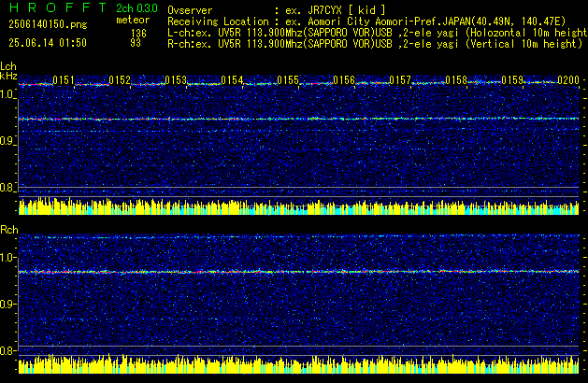The image size is (588, 383).
Task: Click the meteor count 93
Action: point(136,43)
